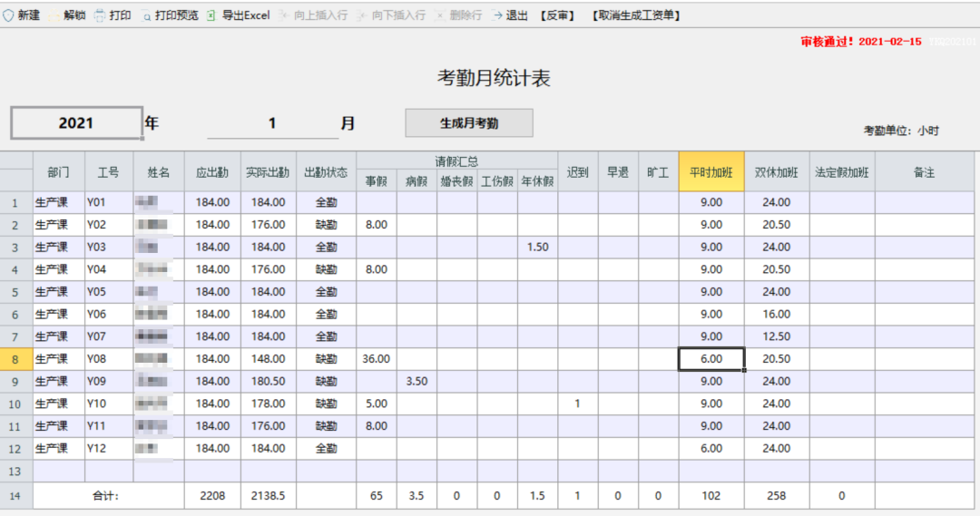Select the 早退 column header
The height and width of the screenshot is (516, 980).
click(x=618, y=171)
